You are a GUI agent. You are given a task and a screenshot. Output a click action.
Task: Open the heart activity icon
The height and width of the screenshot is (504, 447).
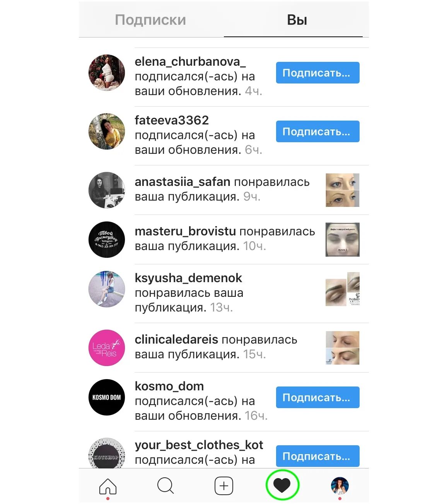282,485
